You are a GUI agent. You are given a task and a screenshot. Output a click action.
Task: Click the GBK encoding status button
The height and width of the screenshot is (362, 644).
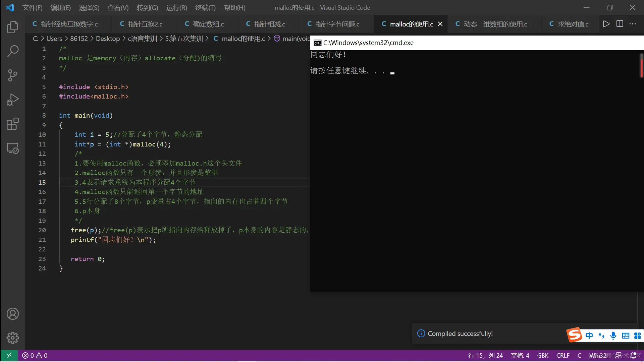click(x=542, y=355)
